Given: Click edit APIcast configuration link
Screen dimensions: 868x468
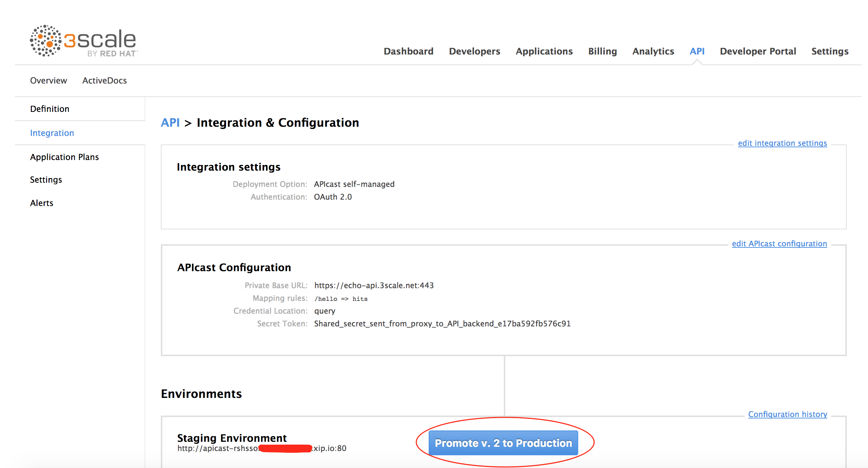Looking at the screenshot, I should [x=779, y=244].
